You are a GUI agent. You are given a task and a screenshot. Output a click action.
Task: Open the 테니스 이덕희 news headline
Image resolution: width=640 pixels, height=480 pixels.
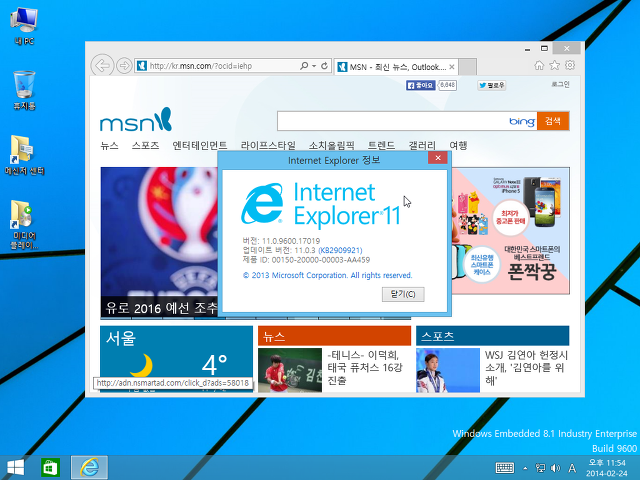[365, 367]
